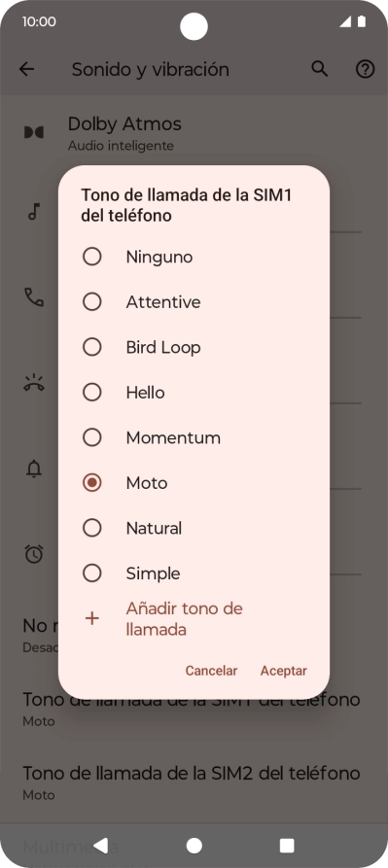The height and width of the screenshot is (868, 388).
Task: Tap the Android home circle button
Action: 194,846
